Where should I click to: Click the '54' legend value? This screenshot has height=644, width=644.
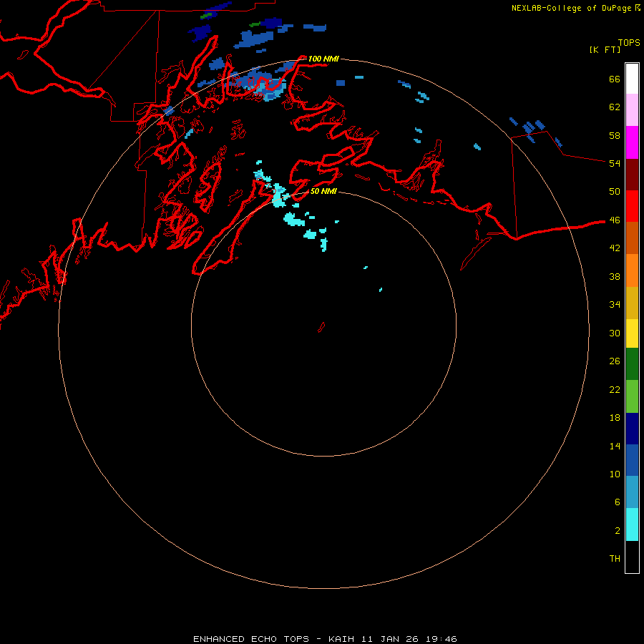(615, 163)
